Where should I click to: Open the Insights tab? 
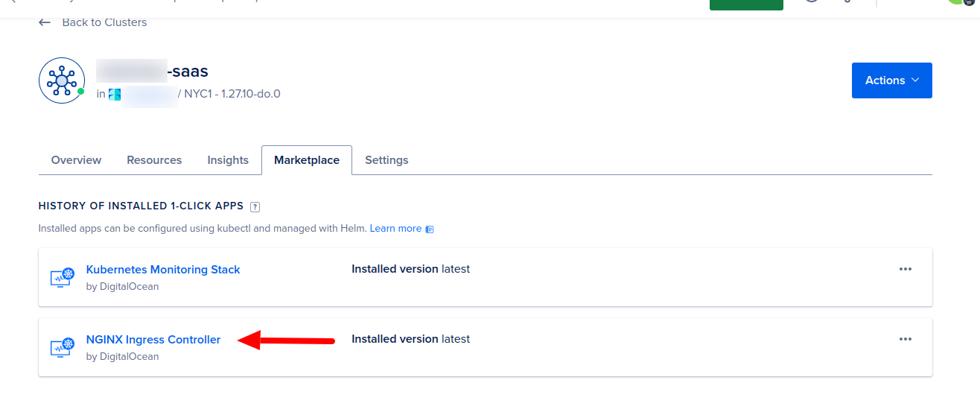point(228,160)
